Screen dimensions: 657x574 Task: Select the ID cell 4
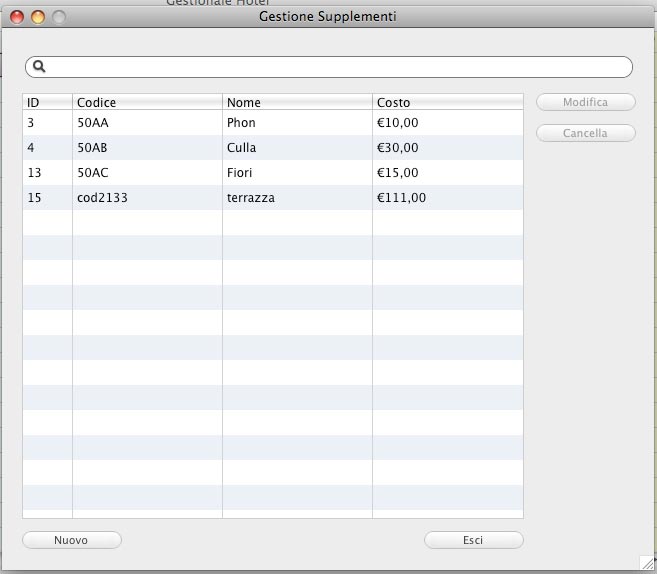pyautogui.click(x=47, y=147)
